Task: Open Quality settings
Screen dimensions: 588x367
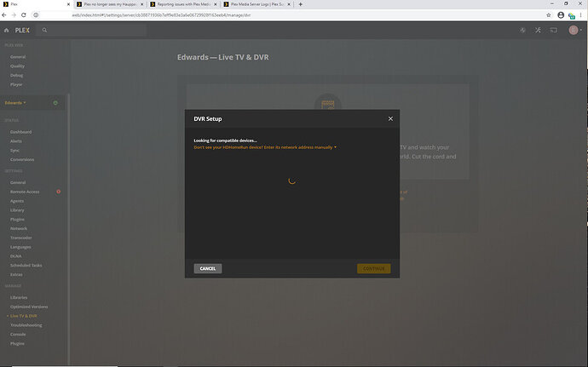Action: coord(17,66)
